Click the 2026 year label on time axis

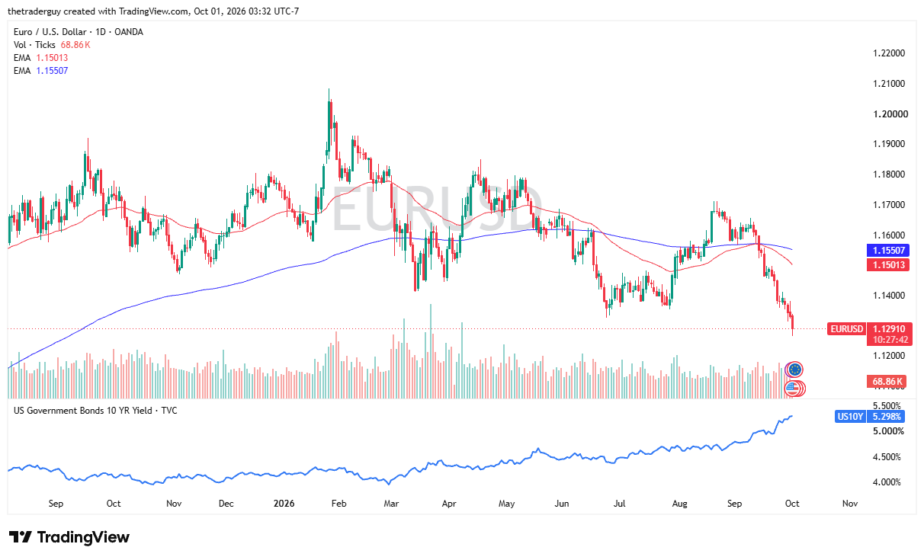point(284,504)
